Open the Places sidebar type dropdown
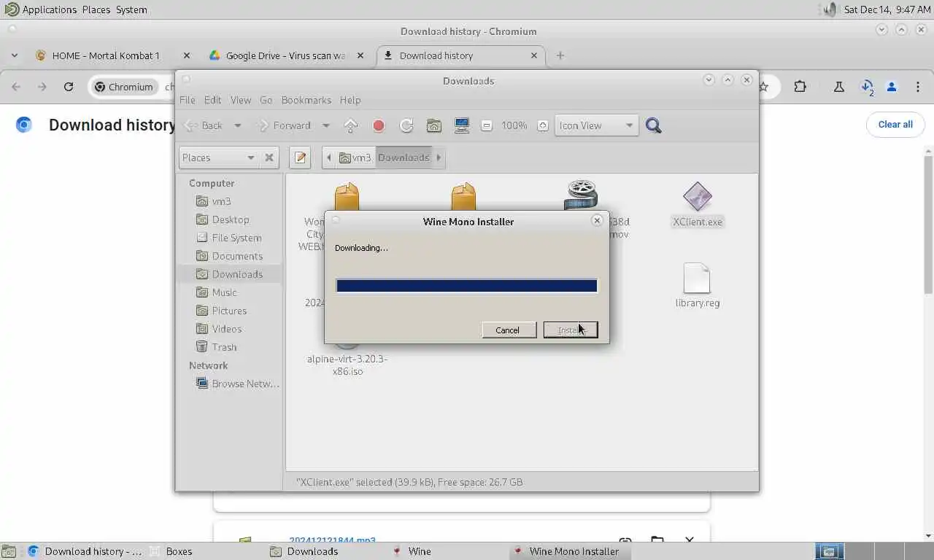This screenshot has height=560, width=934. coord(219,157)
